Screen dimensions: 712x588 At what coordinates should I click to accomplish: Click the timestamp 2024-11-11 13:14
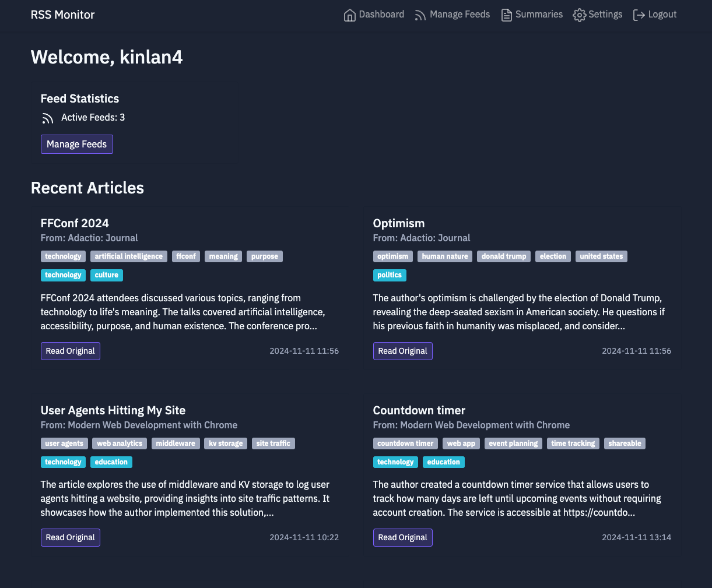point(636,537)
